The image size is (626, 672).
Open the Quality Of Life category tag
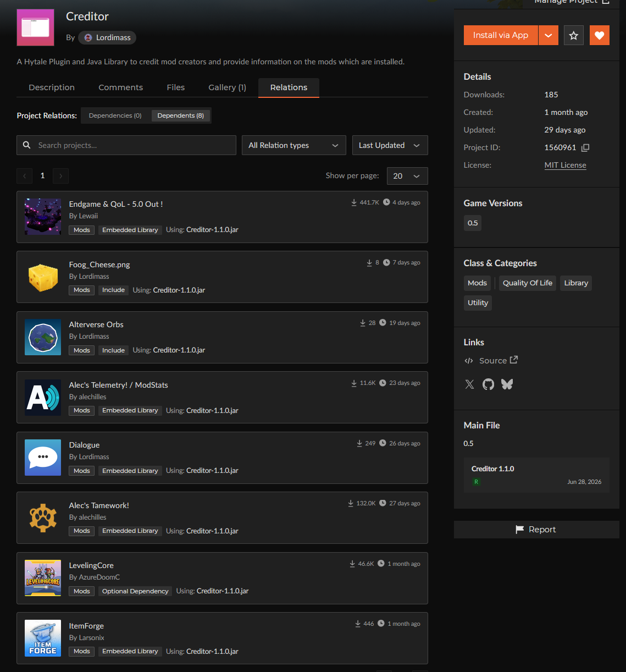pos(528,283)
